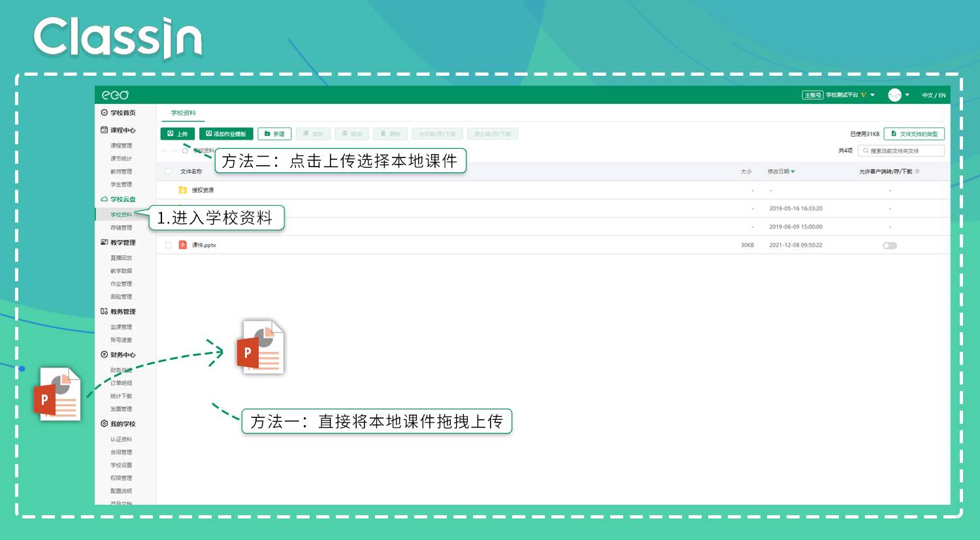Switch language with 中文 / EN
Image resolution: width=980 pixels, height=540 pixels.
934,95
